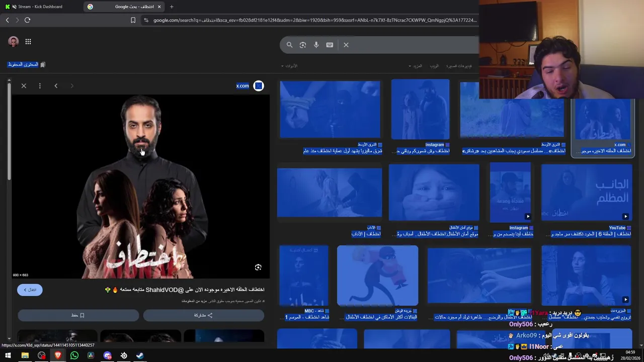Switch to Stream - Kick Dashboard tab
644x362 pixels.
(x=40, y=7)
